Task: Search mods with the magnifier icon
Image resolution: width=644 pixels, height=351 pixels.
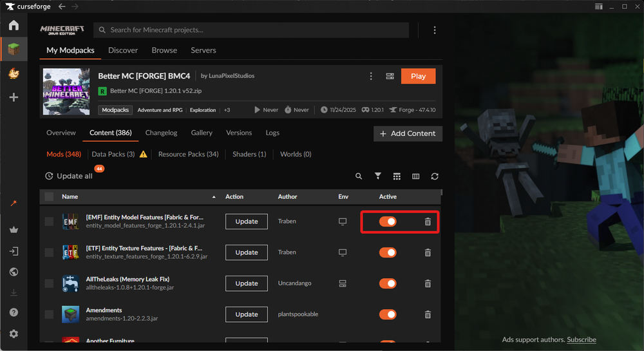Action: (x=359, y=176)
